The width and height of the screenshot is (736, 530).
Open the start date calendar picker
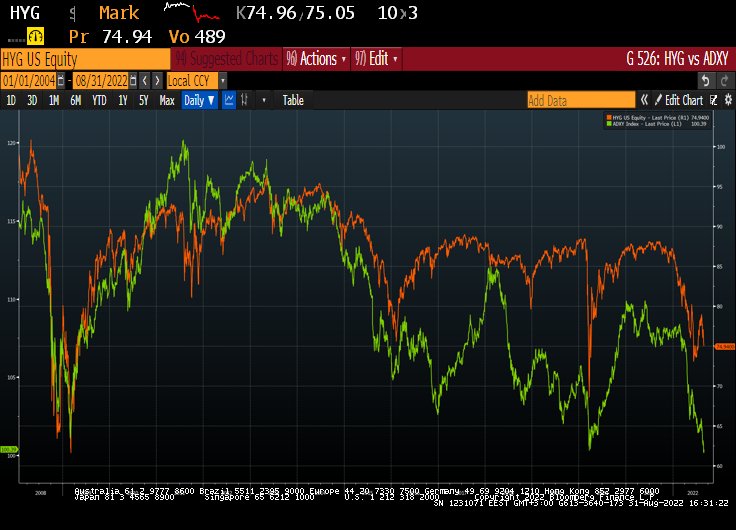pos(61,81)
